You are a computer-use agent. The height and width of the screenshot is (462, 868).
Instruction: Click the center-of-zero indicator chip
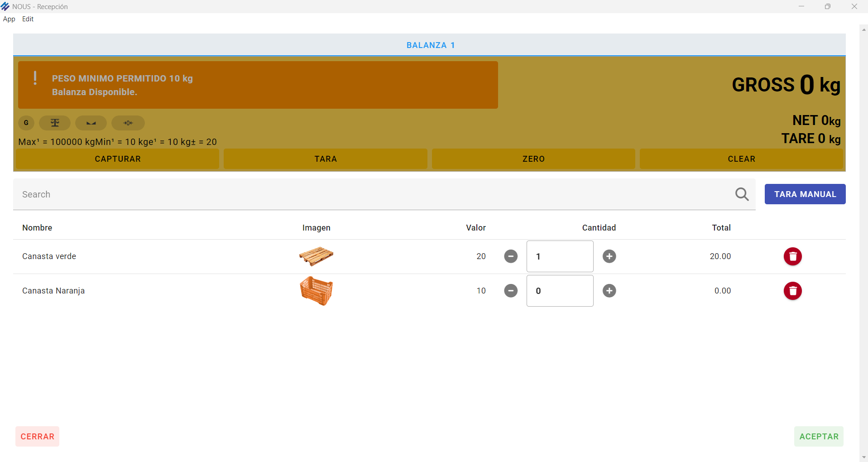(128, 123)
